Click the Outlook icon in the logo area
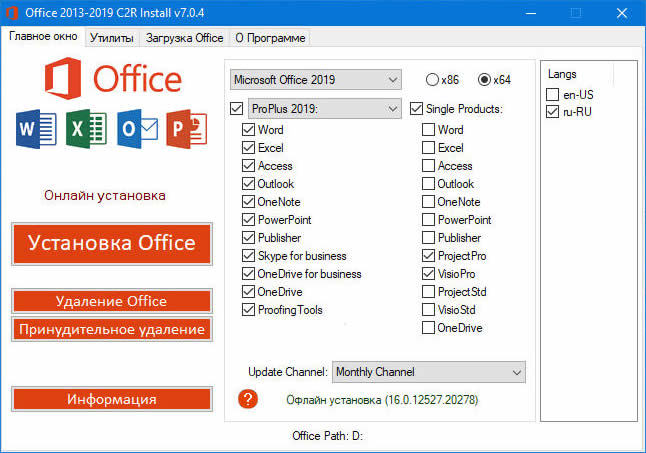Viewport: 646px width, 453px height. tap(135, 128)
